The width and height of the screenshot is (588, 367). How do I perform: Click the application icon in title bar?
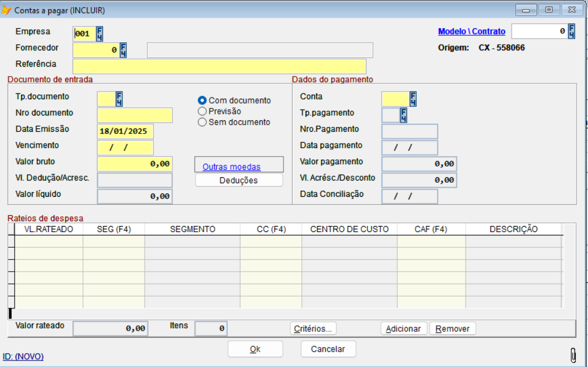point(7,10)
